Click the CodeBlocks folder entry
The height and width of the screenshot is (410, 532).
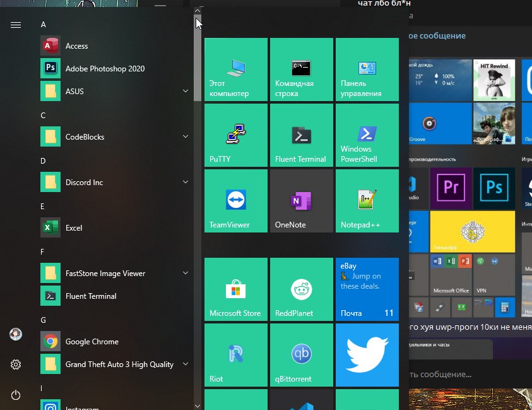point(115,137)
